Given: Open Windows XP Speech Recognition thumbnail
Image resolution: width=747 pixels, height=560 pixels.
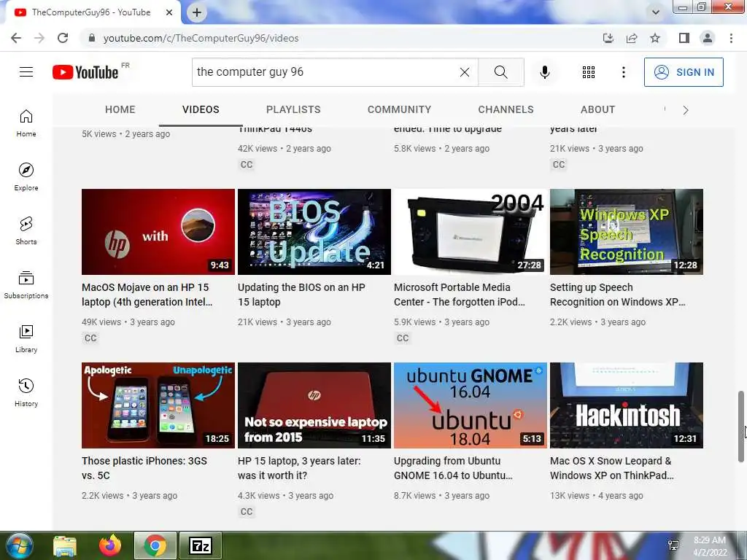Looking at the screenshot, I should 627,232.
